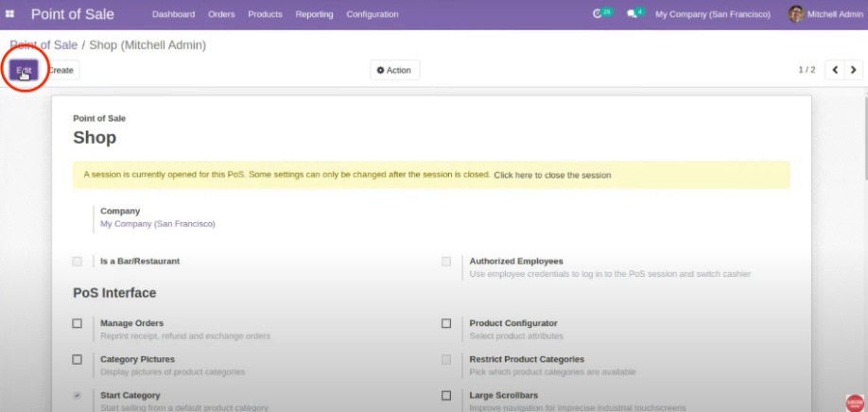The width and height of the screenshot is (868, 412).
Task: Click the Create button
Action: click(61, 70)
